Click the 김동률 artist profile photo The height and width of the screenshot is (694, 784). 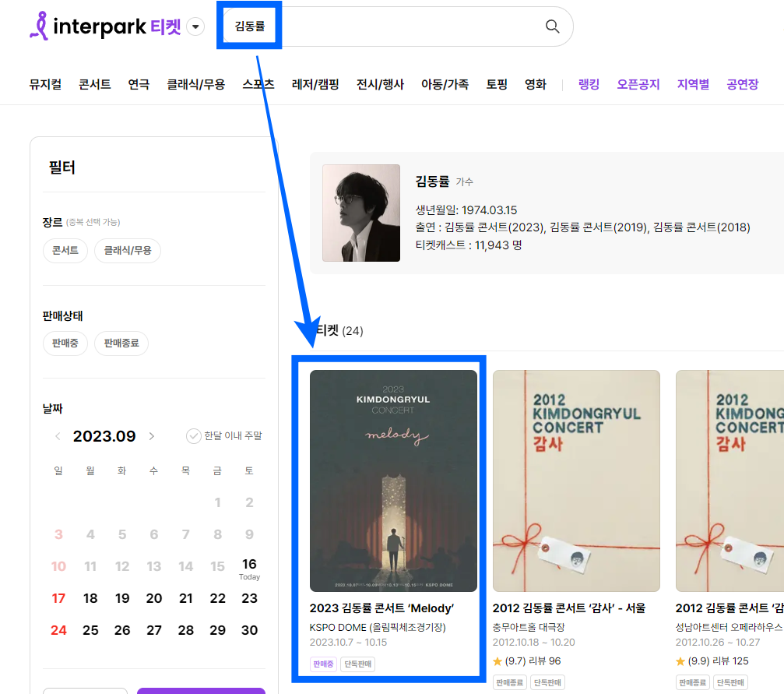(361, 213)
